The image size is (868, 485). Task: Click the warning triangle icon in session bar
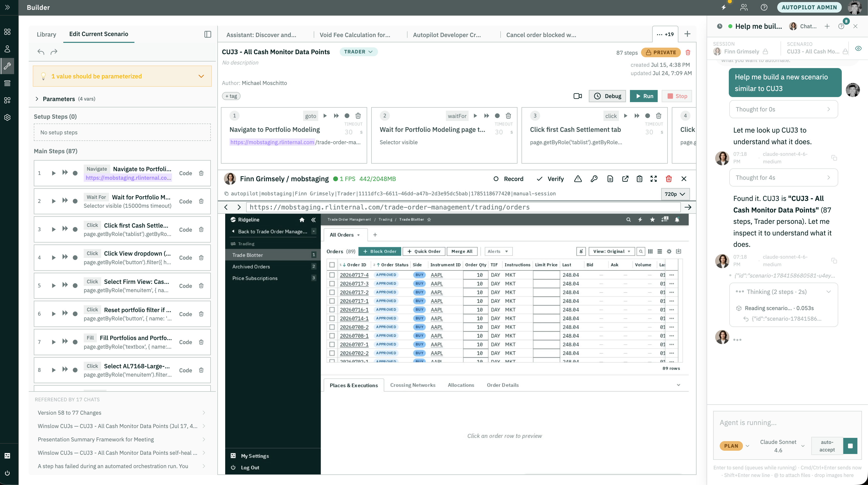point(578,179)
